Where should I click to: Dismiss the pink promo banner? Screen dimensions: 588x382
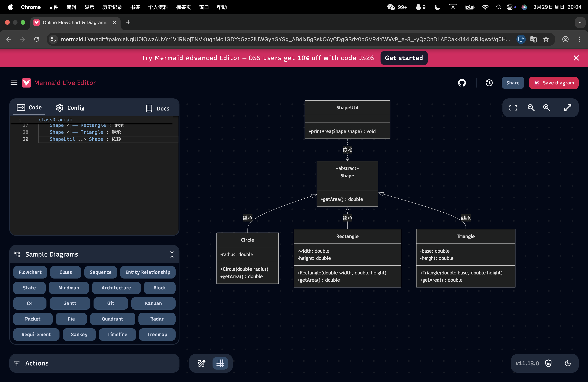click(576, 58)
